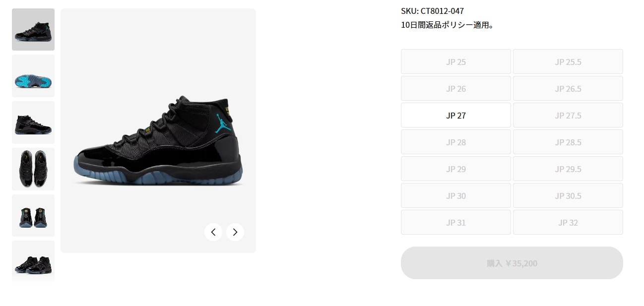Choose size JP 30
Screen dimensions: 644x306
pos(456,196)
